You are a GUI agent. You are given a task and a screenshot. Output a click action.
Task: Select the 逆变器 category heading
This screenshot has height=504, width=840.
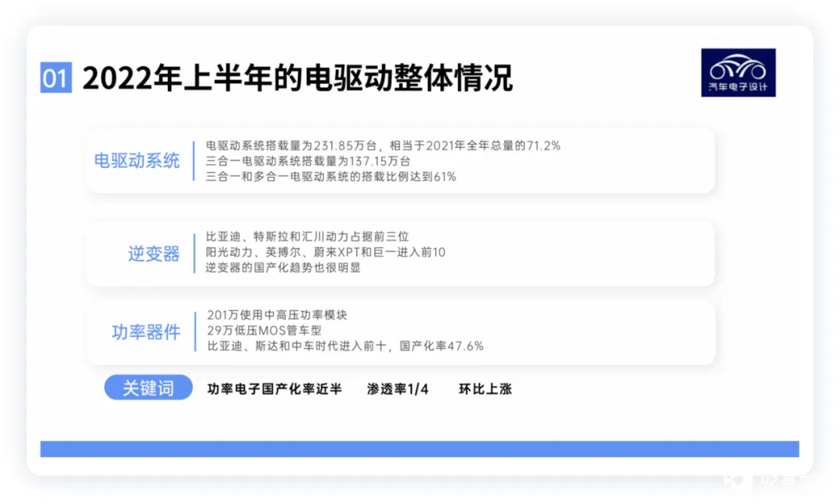[154, 254]
